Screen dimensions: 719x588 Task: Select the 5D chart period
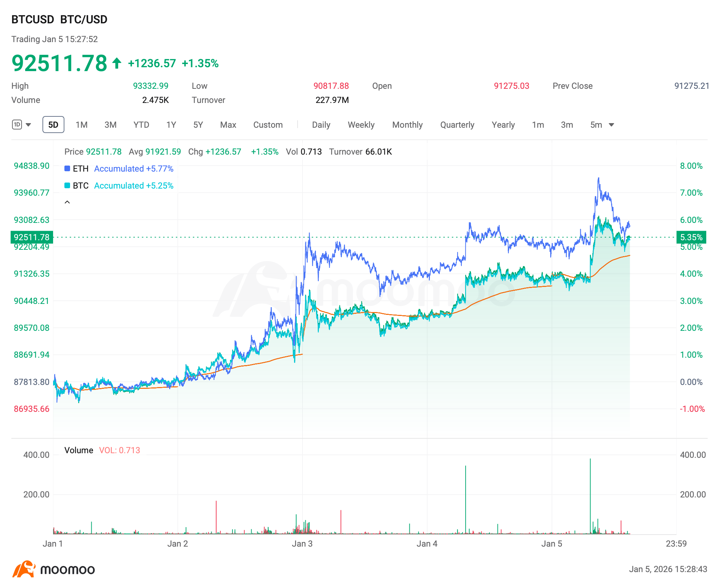[53, 125]
